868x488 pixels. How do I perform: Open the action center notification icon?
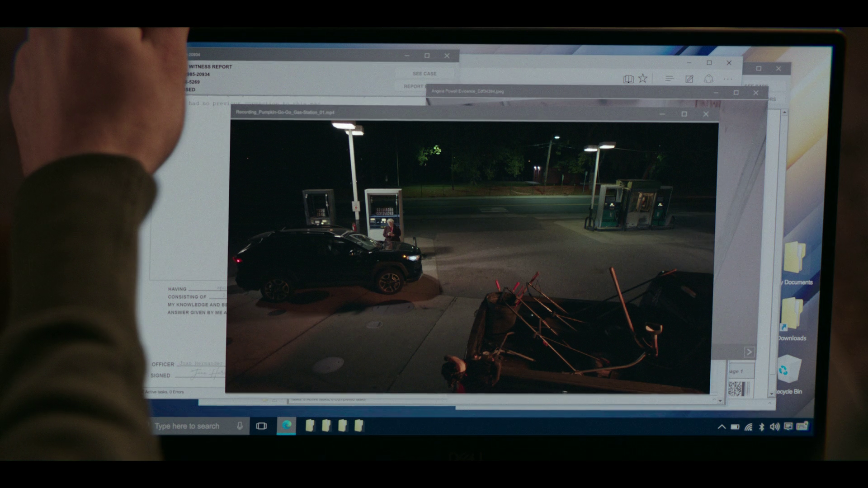[788, 426]
